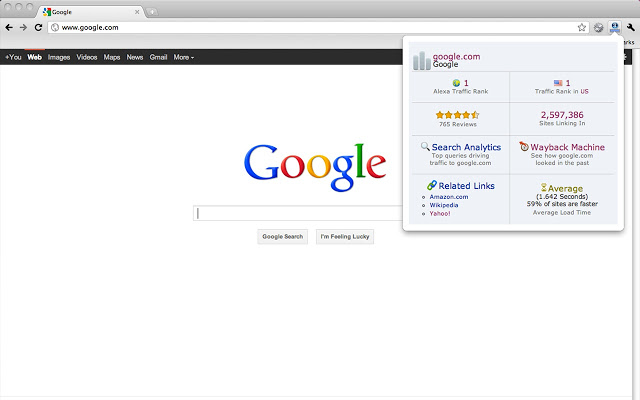Open Gmail from the top navigation bar
The width and height of the screenshot is (640, 400).
(x=158, y=57)
